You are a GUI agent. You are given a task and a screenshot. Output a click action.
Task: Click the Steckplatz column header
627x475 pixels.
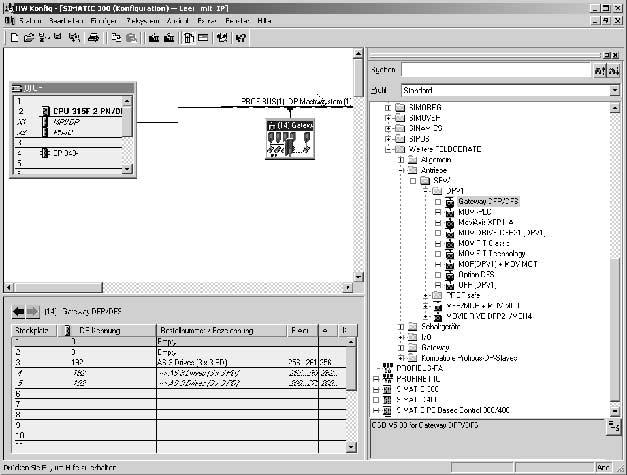pyautogui.click(x=34, y=330)
